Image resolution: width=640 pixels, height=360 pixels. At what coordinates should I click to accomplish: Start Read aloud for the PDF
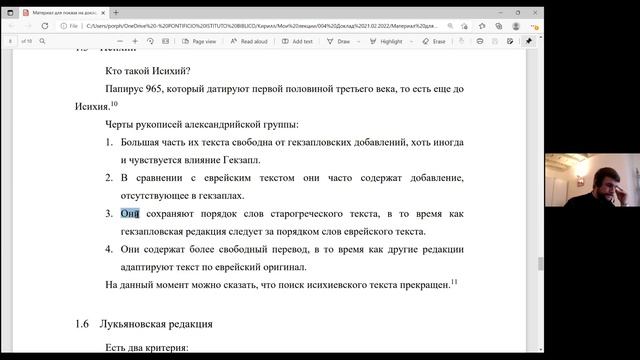click(249, 41)
